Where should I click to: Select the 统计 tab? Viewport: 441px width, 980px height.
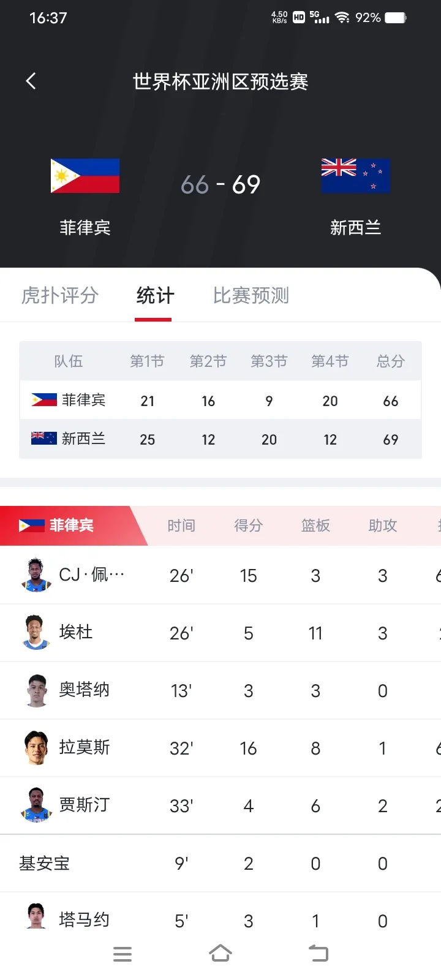[x=153, y=295]
